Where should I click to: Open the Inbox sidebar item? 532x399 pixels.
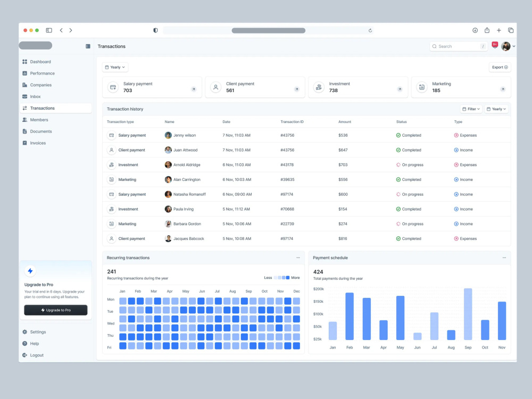coord(35,96)
